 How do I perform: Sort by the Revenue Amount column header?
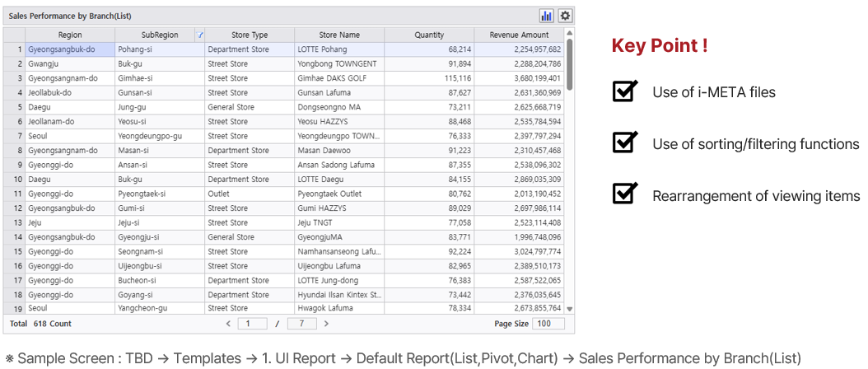519,35
